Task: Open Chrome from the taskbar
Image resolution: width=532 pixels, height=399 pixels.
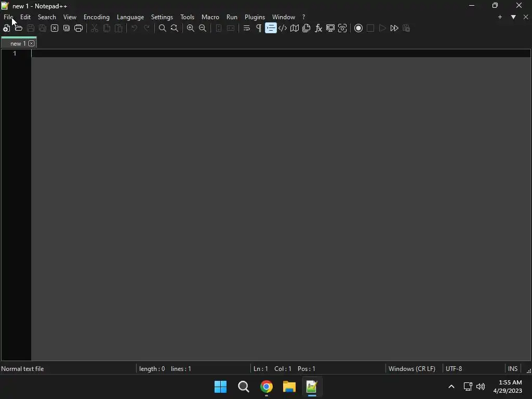Action: [267, 387]
